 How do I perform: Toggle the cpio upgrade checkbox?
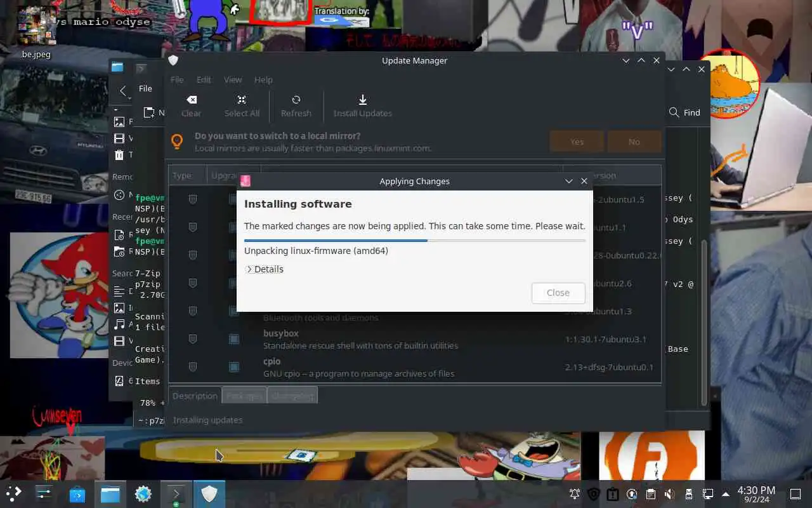[x=234, y=367]
